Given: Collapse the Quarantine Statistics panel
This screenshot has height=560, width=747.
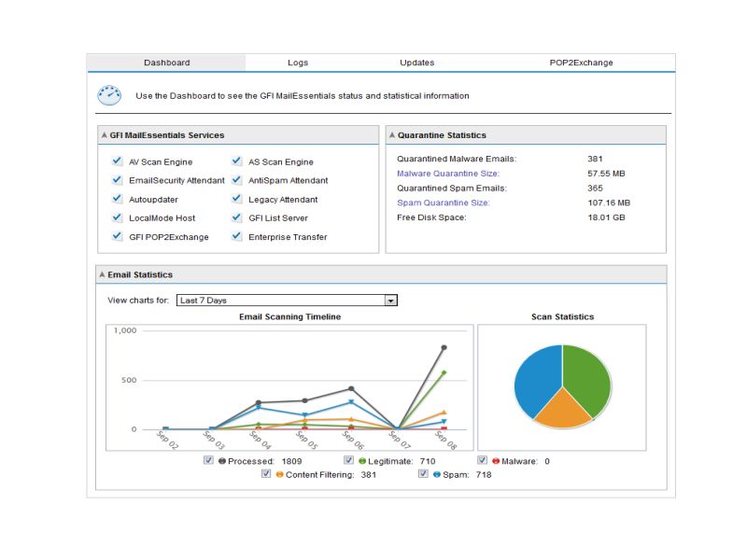Looking at the screenshot, I should pyautogui.click(x=392, y=135).
